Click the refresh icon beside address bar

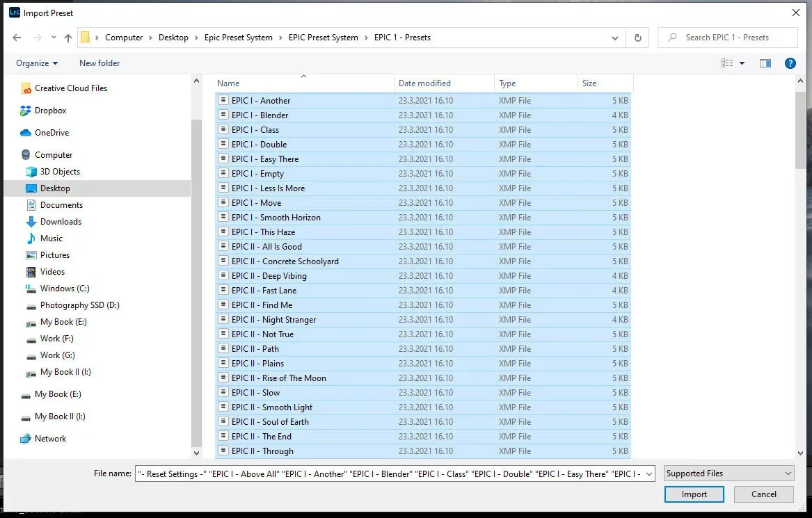coord(638,37)
